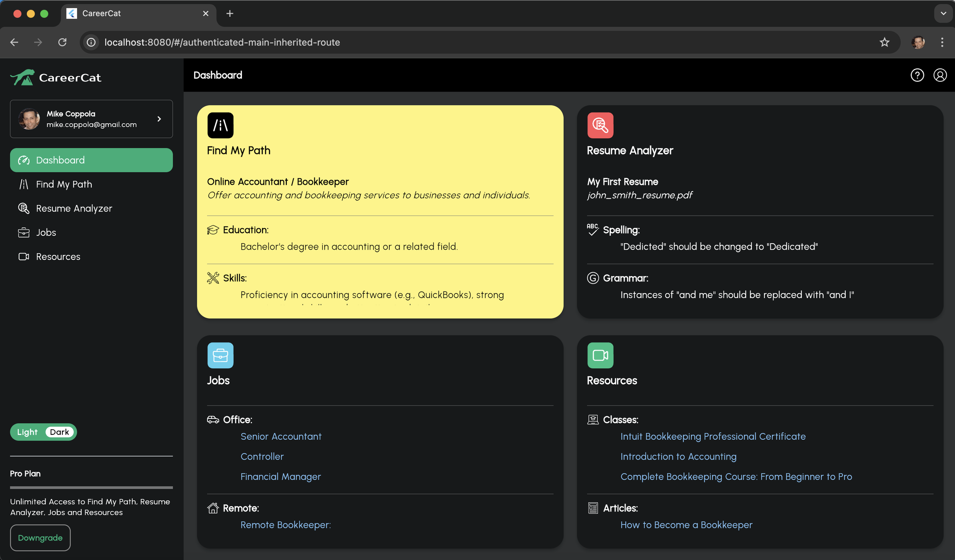Image resolution: width=955 pixels, height=560 pixels.
Task: Click the Spelling ABC check icon
Action: 592,229
